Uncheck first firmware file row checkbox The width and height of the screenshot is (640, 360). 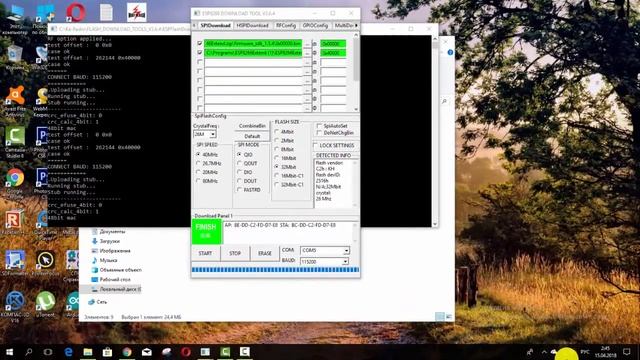(200, 43)
